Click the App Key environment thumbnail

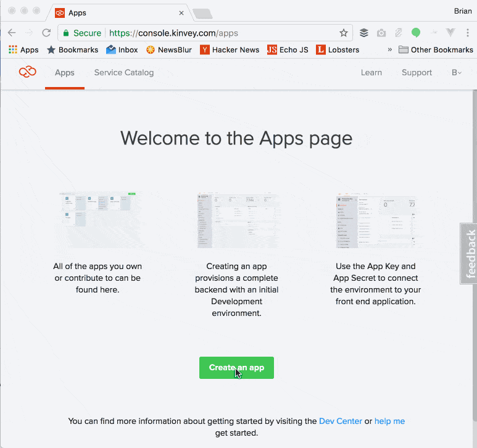click(376, 220)
